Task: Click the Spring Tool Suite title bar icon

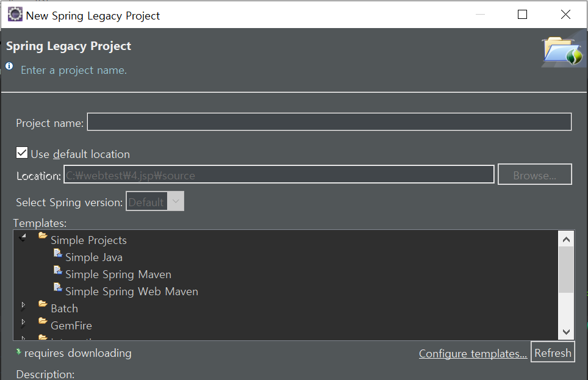Action: coord(15,14)
